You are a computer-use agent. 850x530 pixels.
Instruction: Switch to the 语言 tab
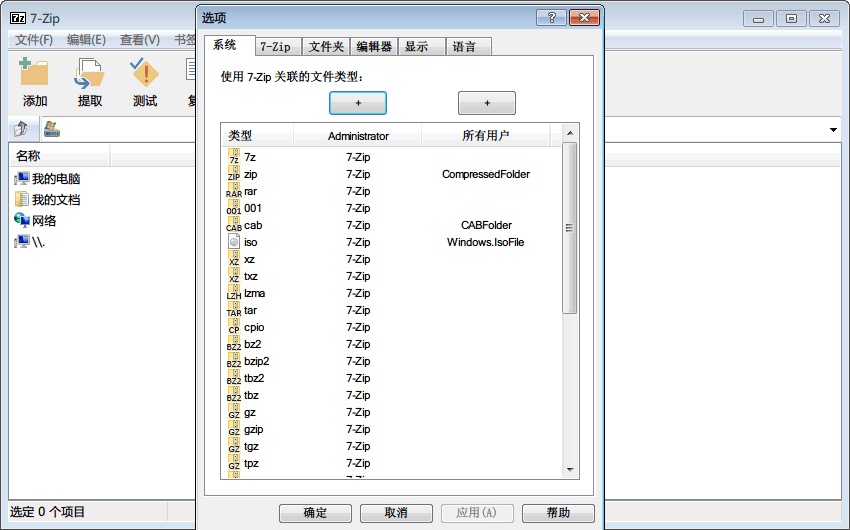pyautogui.click(x=464, y=46)
